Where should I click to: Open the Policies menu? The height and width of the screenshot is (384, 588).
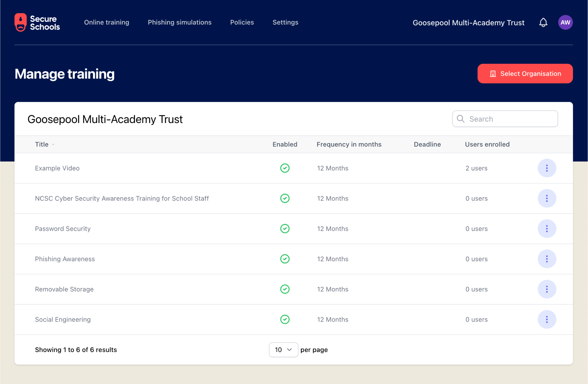242,22
